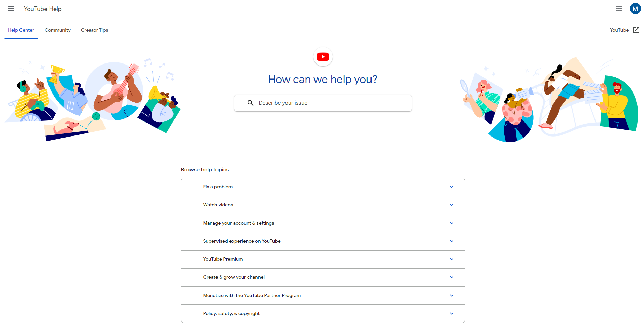Screen dimensions: 644x329
Task: Expand the Create & grow your channel chevron
Action: (x=452, y=277)
